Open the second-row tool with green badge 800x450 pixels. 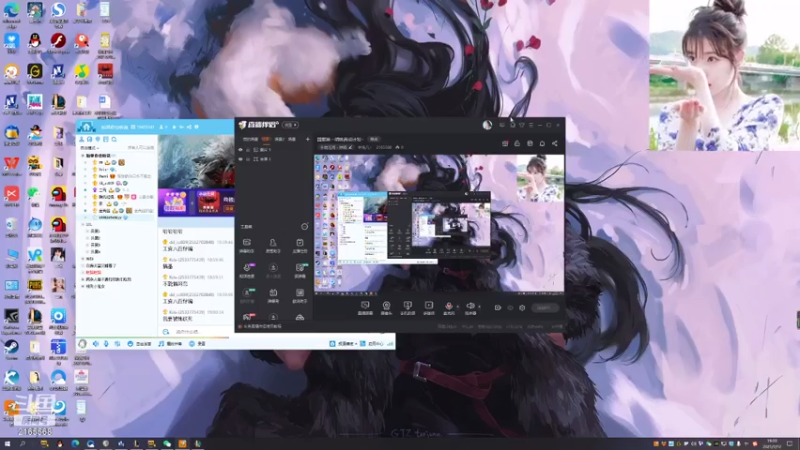point(300,270)
